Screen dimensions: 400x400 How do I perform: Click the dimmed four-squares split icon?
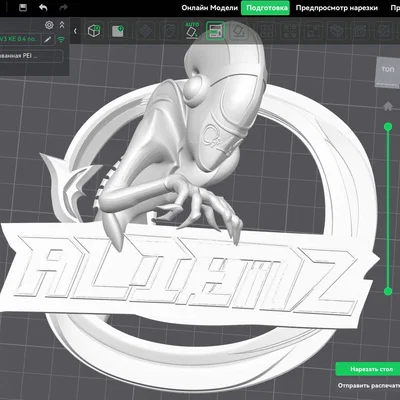click(x=267, y=32)
